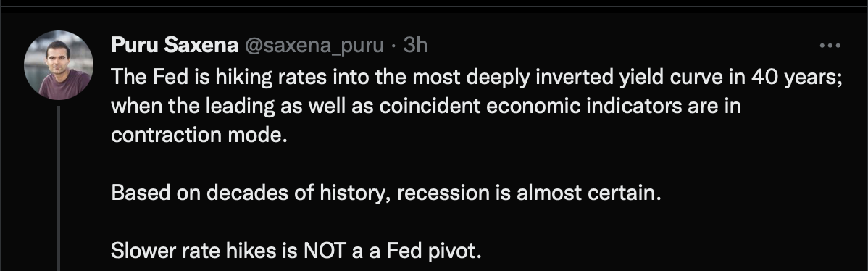This screenshot has width=868, height=271.
Task: Click the display name Puru Saxena
Action: (175, 46)
